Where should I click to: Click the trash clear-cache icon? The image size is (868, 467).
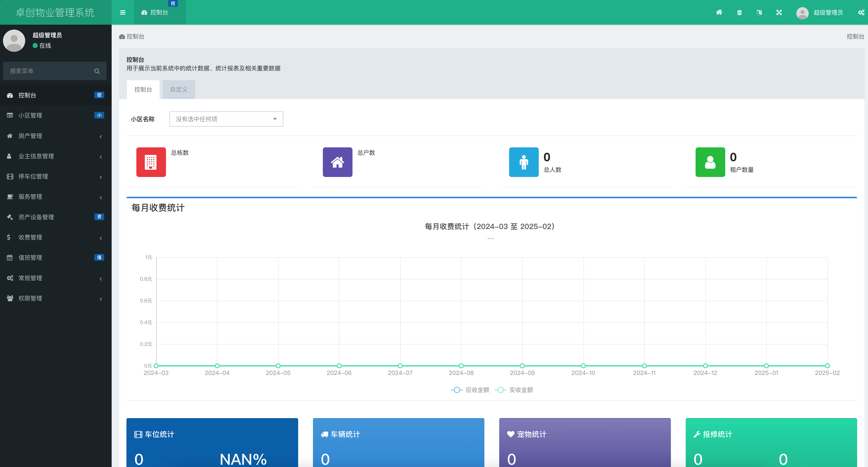point(739,12)
